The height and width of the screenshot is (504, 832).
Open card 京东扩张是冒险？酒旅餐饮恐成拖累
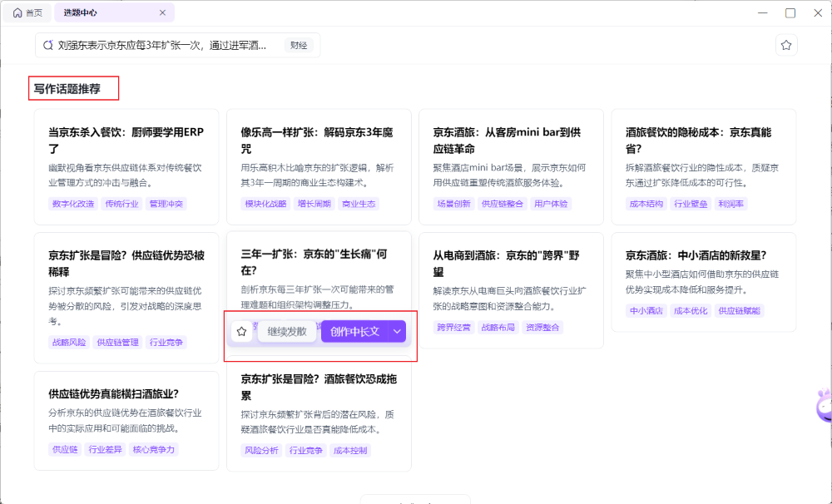tap(319, 414)
